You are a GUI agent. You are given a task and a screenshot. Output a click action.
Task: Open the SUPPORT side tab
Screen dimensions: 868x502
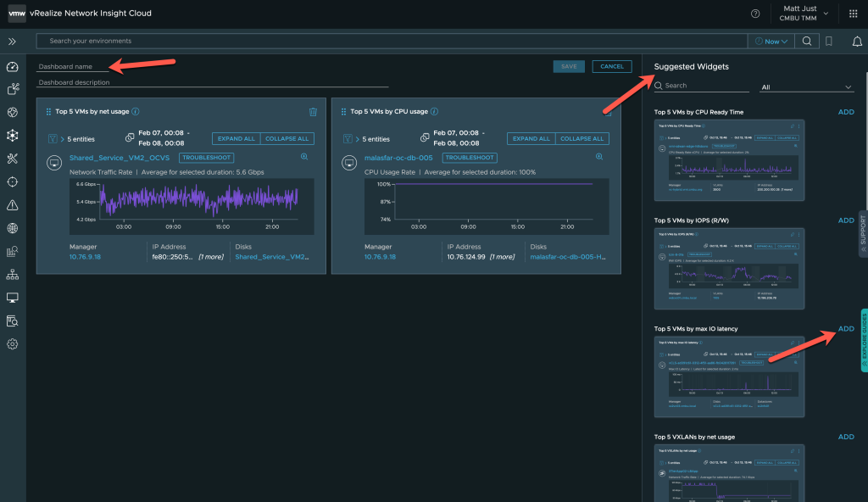pyautogui.click(x=863, y=234)
